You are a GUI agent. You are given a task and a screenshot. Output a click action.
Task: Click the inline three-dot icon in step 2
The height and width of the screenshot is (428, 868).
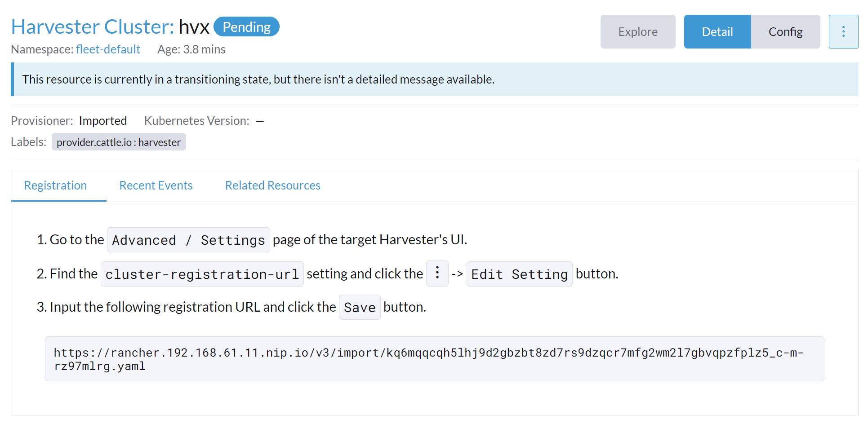[x=437, y=273]
